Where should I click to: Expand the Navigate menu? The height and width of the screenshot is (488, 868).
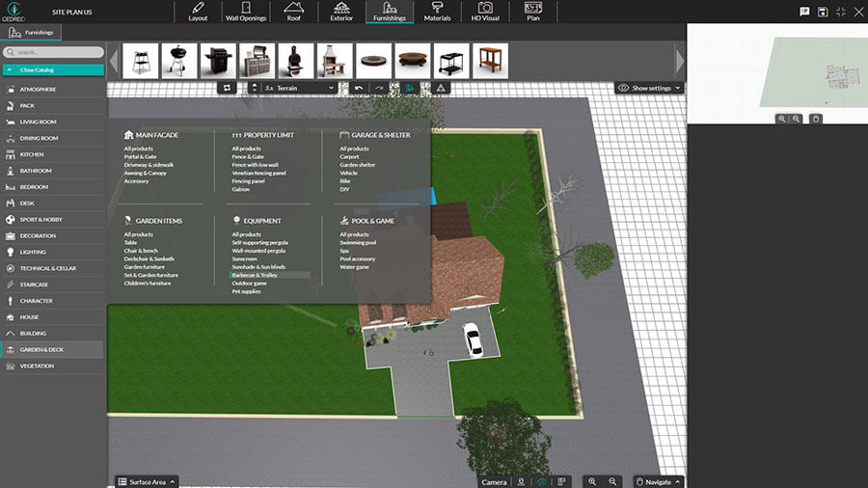[659, 481]
